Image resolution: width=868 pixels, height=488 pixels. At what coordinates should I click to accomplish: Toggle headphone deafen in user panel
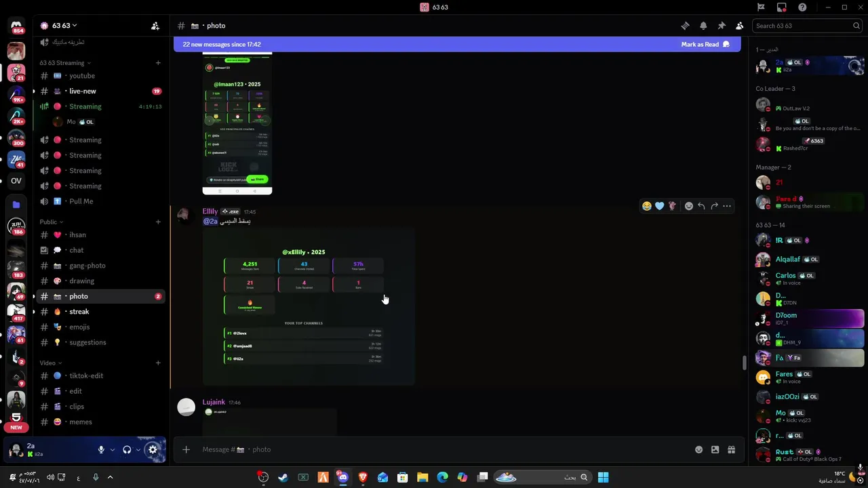(127, 449)
